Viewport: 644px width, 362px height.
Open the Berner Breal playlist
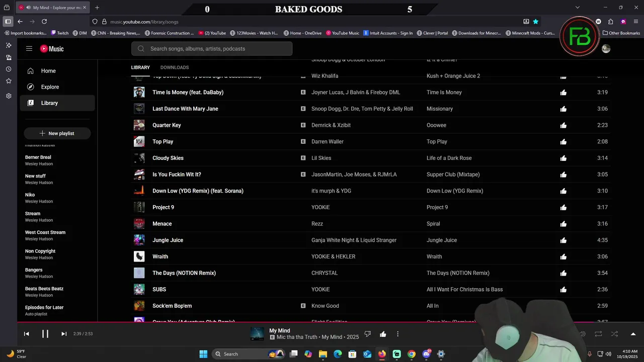pos(38,157)
